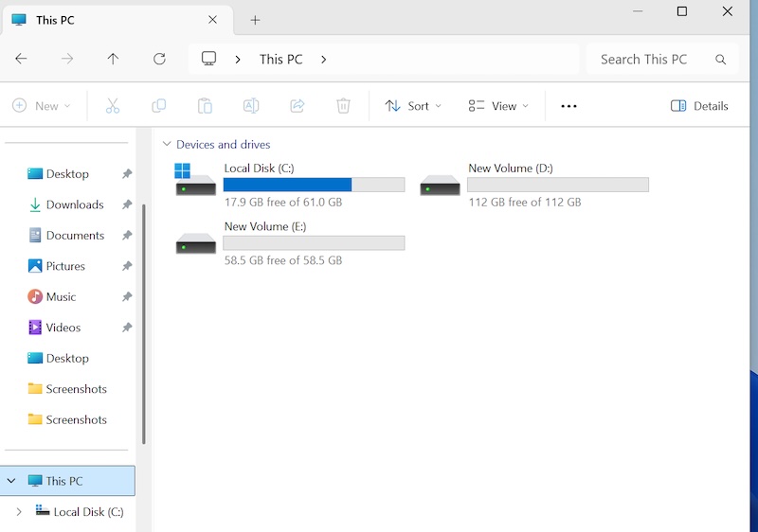Refresh the This PC view
758x532 pixels.
tap(159, 59)
